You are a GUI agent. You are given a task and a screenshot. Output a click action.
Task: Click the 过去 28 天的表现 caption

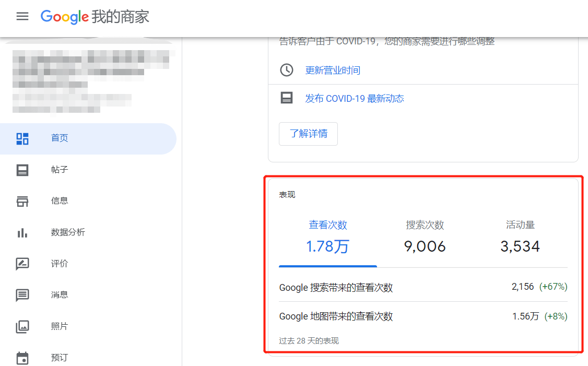pyautogui.click(x=309, y=341)
